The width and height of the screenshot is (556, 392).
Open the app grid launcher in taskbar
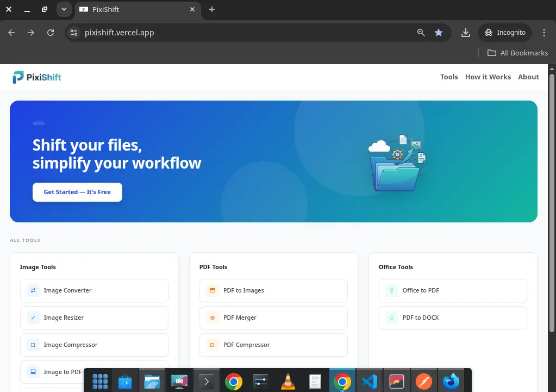pos(100,382)
